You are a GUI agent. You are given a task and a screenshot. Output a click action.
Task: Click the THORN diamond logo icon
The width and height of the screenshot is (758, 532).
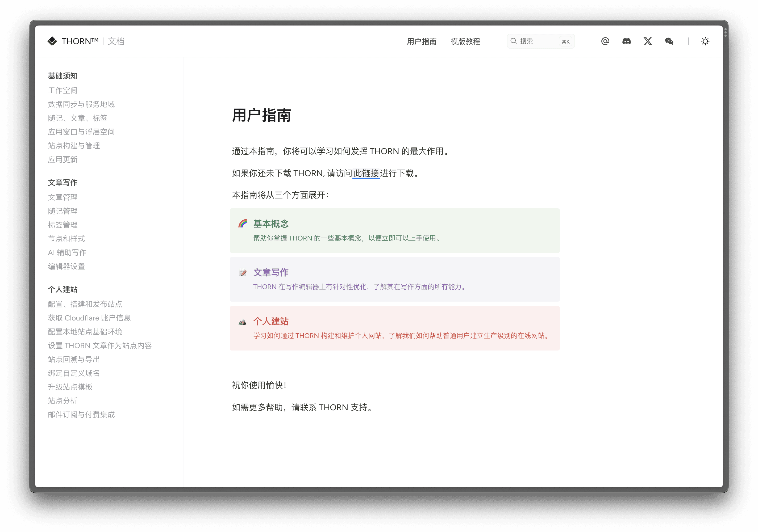(x=52, y=41)
